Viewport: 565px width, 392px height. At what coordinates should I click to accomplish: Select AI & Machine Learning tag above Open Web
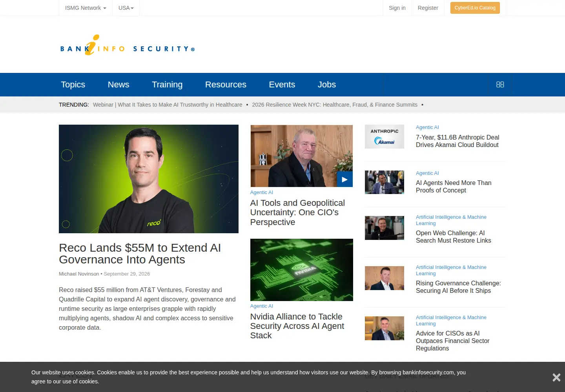pos(451,220)
